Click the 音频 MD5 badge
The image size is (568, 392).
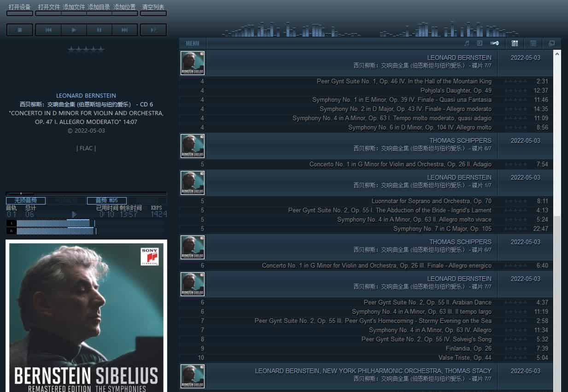pos(107,201)
